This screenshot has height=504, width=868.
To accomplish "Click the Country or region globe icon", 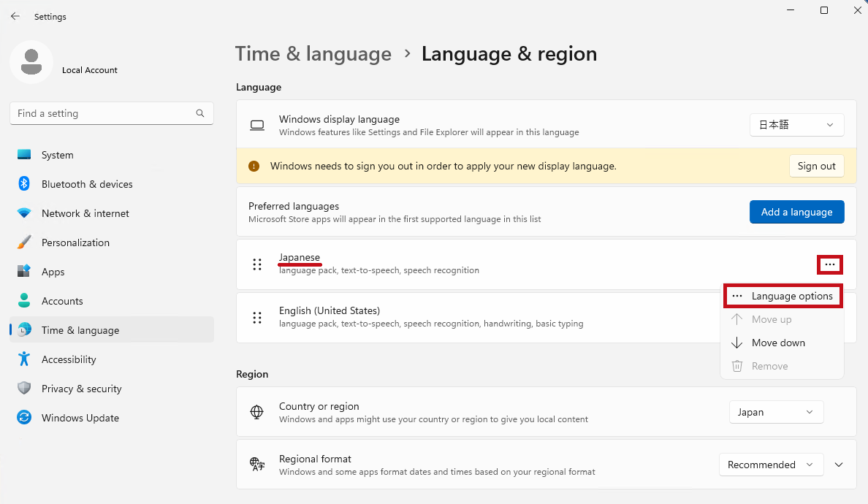I will [257, 412].
